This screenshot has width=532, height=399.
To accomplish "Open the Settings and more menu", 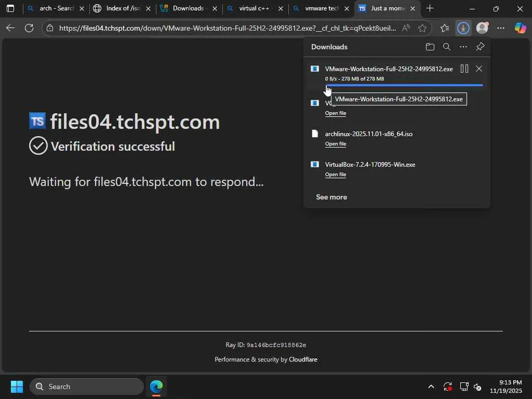I will pos(501,28).
